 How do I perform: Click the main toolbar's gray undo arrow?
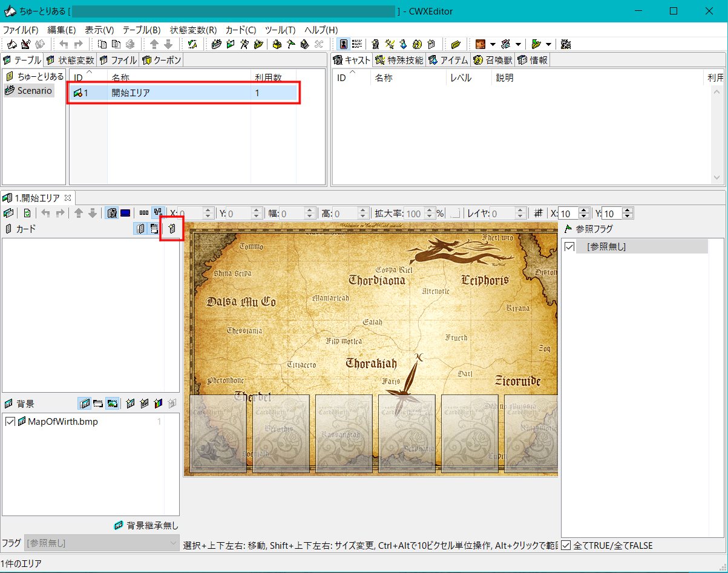[64, 44]
